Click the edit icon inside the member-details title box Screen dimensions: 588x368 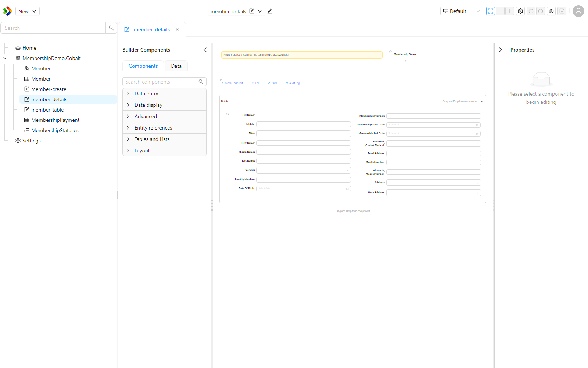click(252, 11)
